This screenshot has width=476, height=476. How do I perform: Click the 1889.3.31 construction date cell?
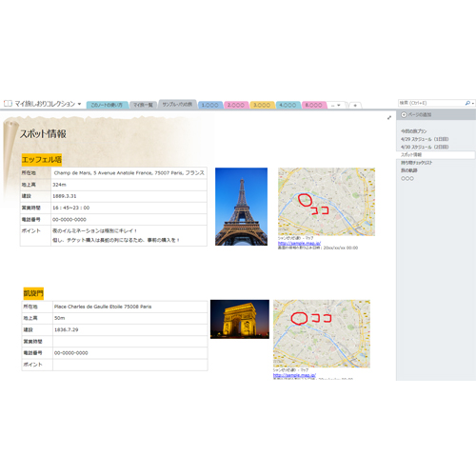click(x=129, y=196)
